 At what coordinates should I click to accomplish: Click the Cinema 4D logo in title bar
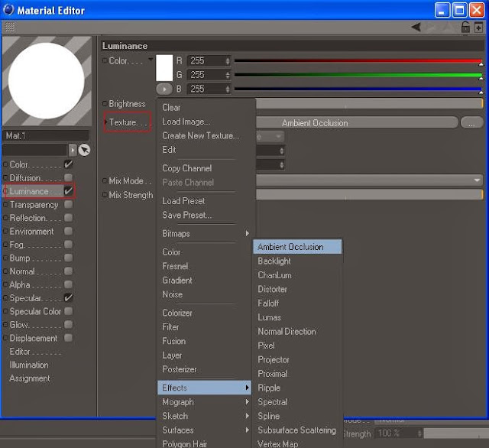click(8, 9)
